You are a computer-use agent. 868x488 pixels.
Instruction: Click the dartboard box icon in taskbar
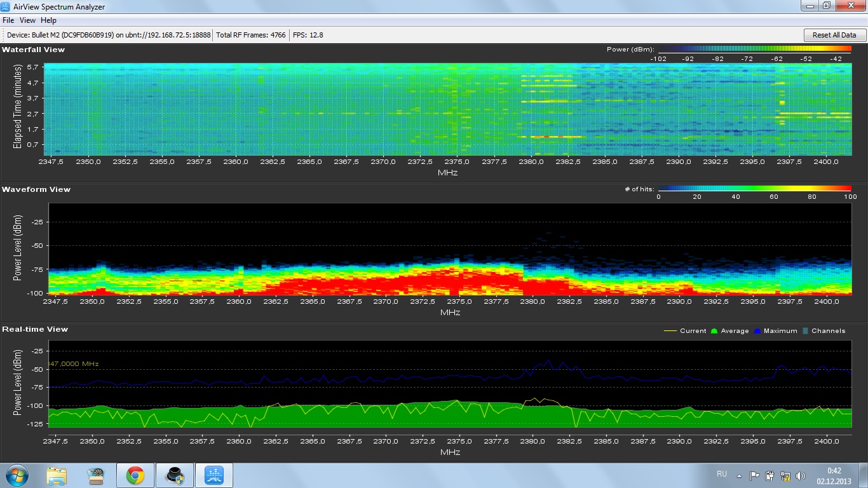pyautogui.click(x=96, y=475)
